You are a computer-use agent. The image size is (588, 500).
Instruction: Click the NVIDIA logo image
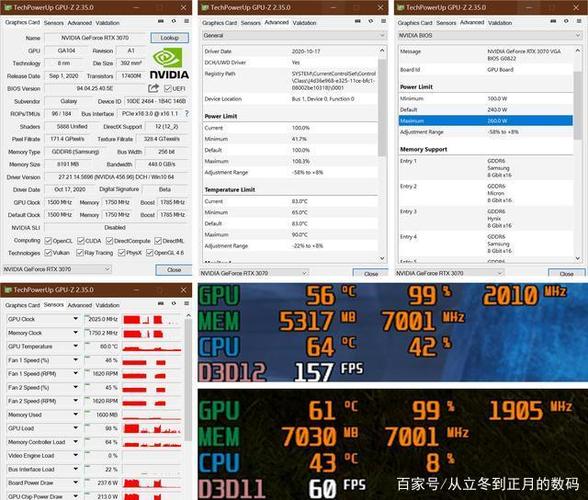[169, 63]
